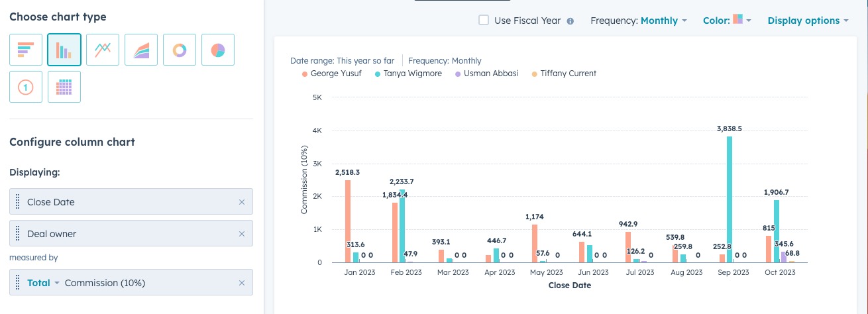Toggle Tanya Wigmore series in legend
This screenshot has width=868, height=314.
[411, 74]
